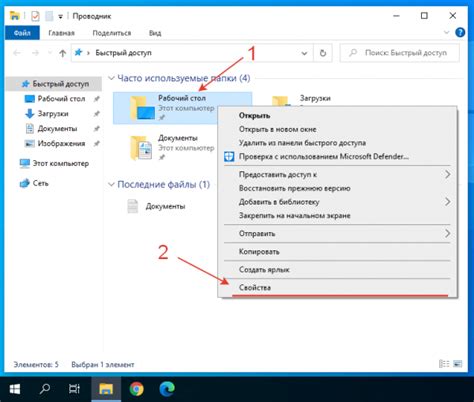Switch to the Вид ribbon tab

point(155,33)
